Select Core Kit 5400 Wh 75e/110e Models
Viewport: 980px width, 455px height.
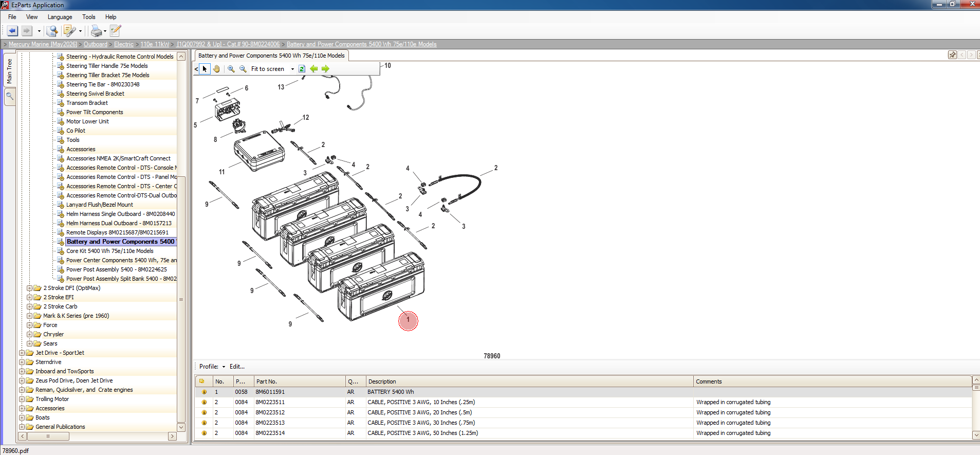coord(109,251)
